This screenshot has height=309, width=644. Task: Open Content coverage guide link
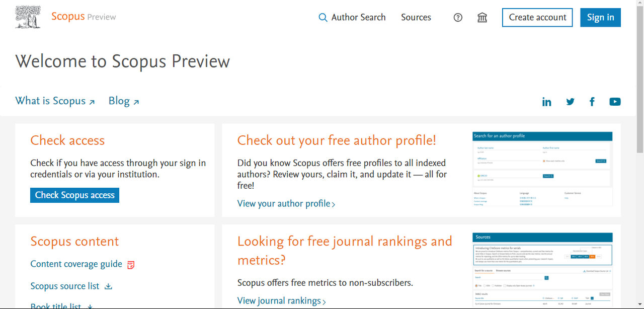tap(76, 264)
